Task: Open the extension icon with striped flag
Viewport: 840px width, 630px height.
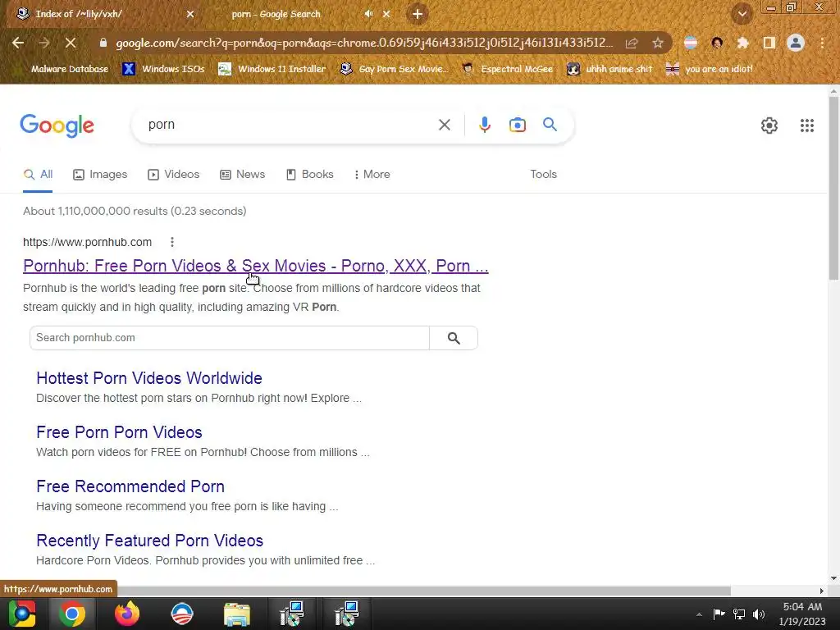Action: point(691,43)
